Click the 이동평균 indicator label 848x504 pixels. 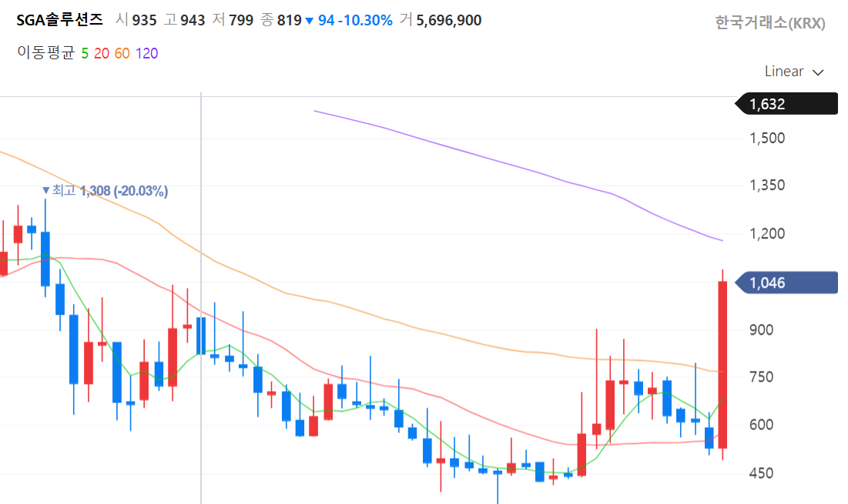[46, 53]
